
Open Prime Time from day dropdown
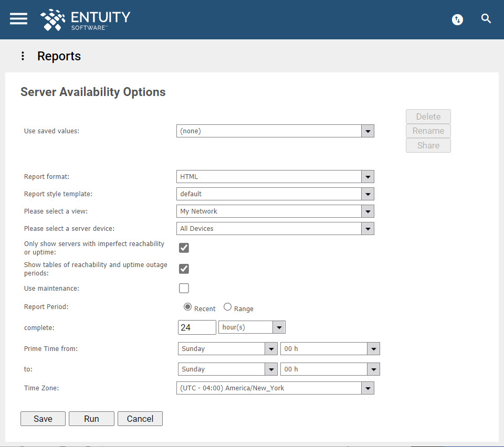pyautogui.click(x=227, y=349)
